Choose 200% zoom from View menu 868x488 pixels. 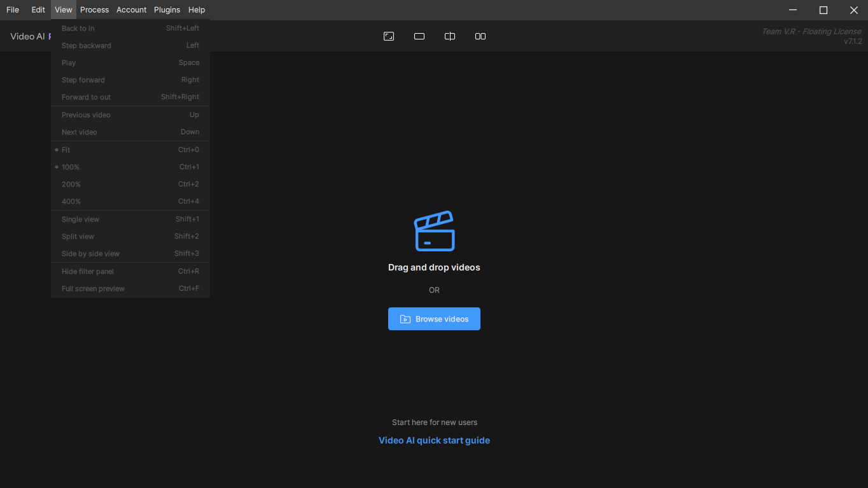coord(70,184)
